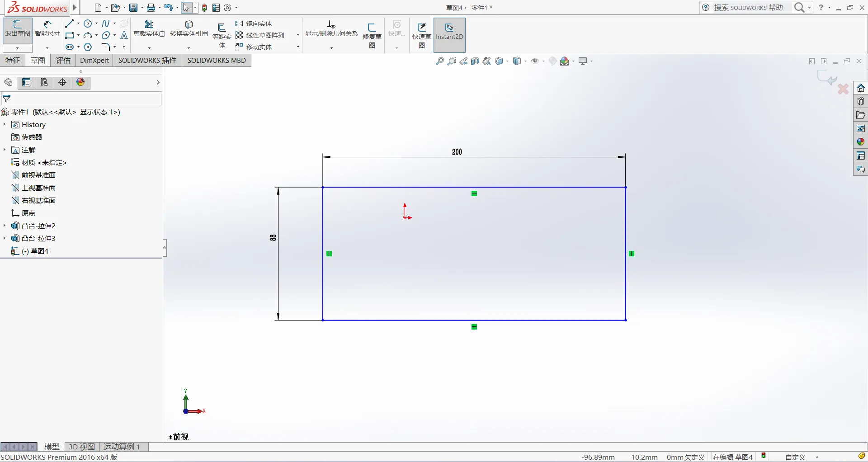The width and height of the screenshot is (868, 462).
Task: Click the Section View icon
Action: tap(475, 61)
